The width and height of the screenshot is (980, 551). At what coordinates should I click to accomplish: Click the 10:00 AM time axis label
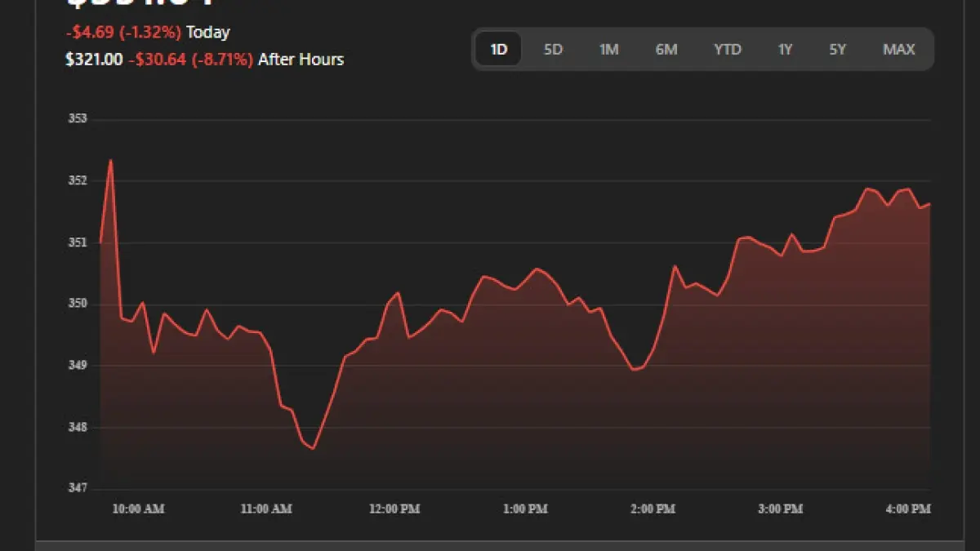tap(138, 509)
